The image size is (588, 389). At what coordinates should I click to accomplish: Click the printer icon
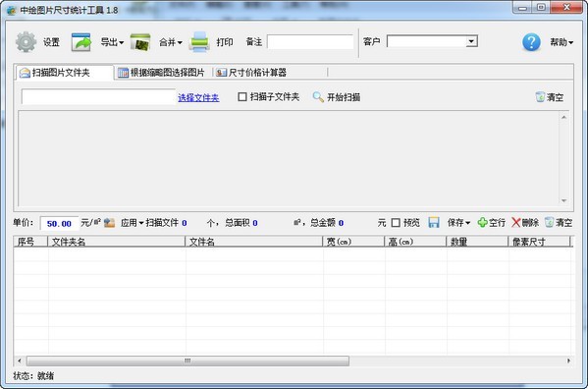point(199,42)
